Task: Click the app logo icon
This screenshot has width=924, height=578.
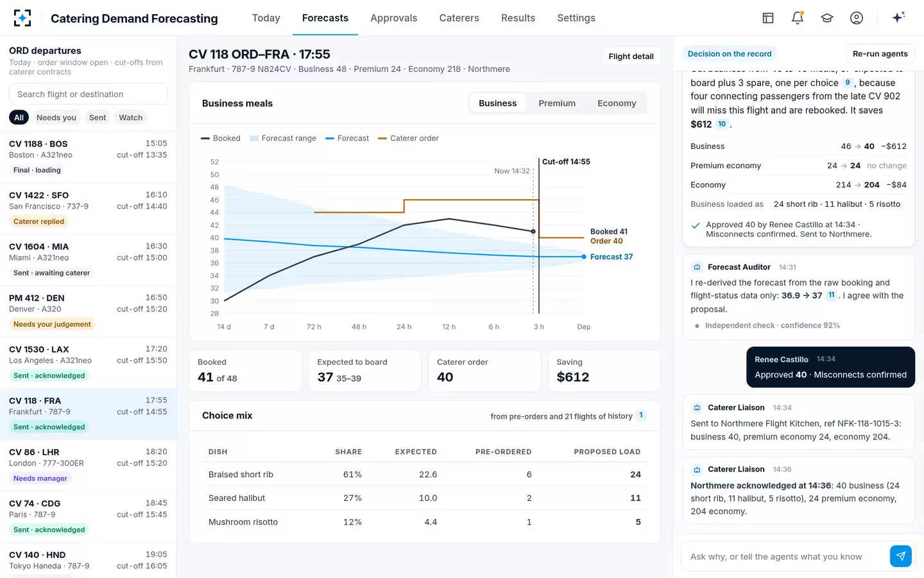Action: tap(22, 18)
